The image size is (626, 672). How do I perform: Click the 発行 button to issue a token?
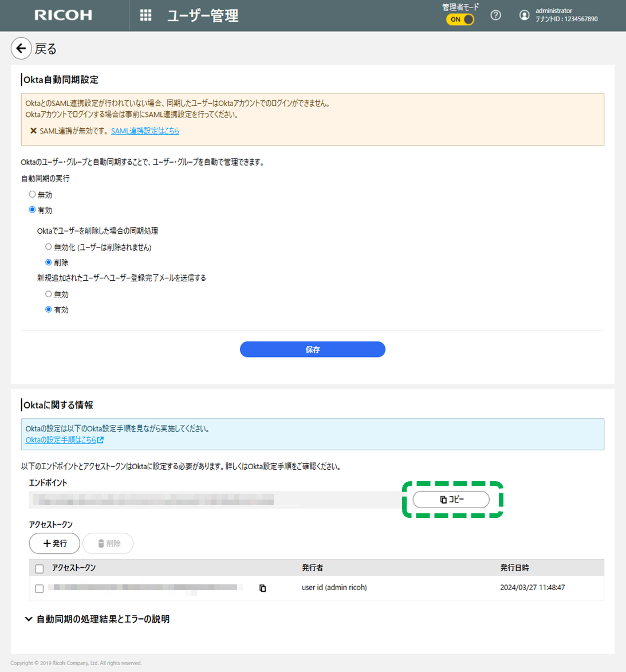tap(54, 544)
